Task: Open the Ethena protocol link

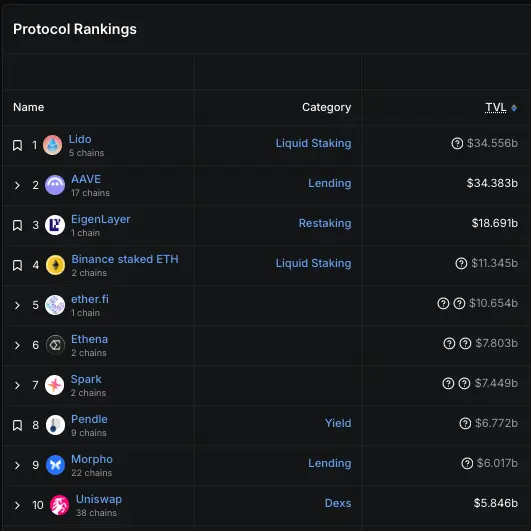Action: pos(89,339)
